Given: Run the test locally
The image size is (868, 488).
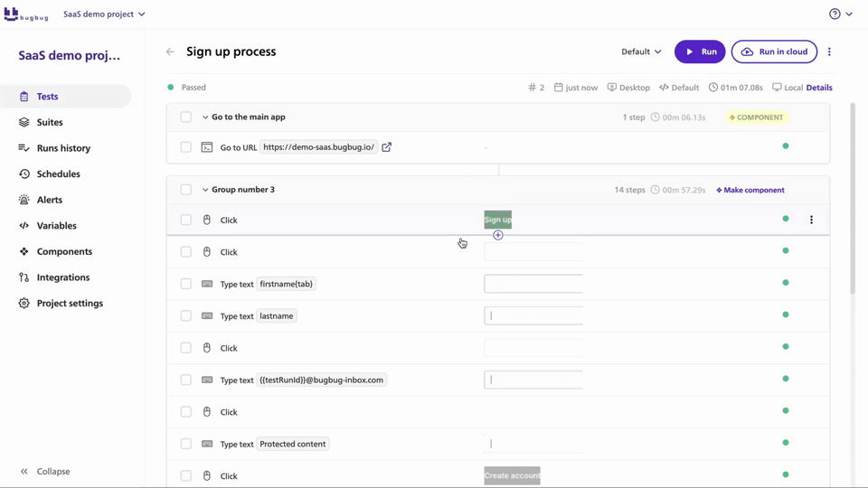Looking at the screenshot, I should pyautogui.click(x=700, y=52).
